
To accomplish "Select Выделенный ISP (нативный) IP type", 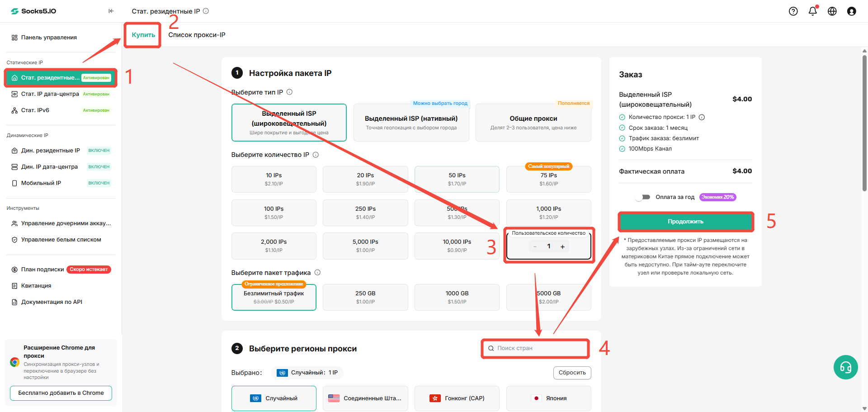I will coord(411,123).
